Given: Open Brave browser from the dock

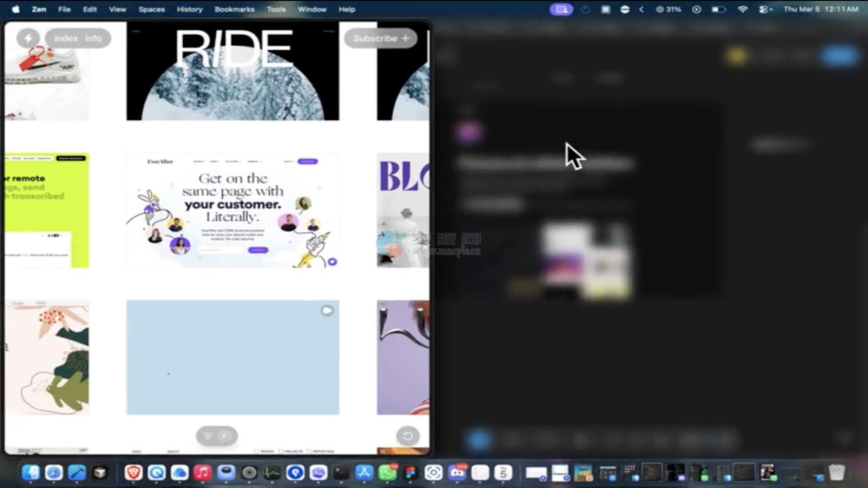Looking at the screenshot, I should click(x=133, y=473).
